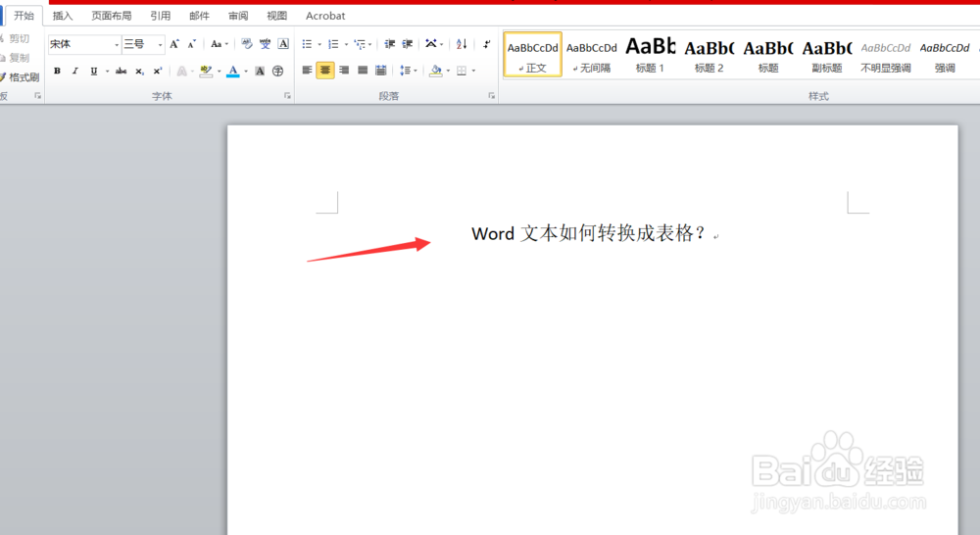
Task: Open the line spacing options
Action: coord(405,70)
